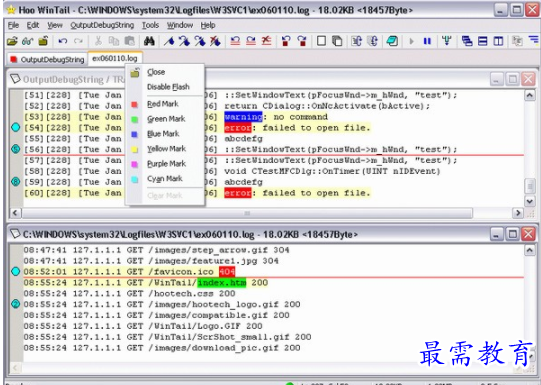Click the red highlighted "404" status code
Viewport: 541px width, 385px height.
227,272
